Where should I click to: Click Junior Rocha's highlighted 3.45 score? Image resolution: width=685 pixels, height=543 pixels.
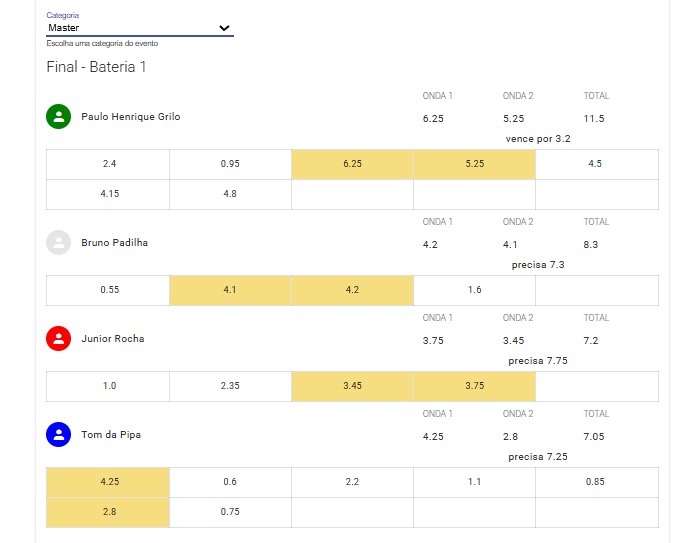(x=353, y=386)
